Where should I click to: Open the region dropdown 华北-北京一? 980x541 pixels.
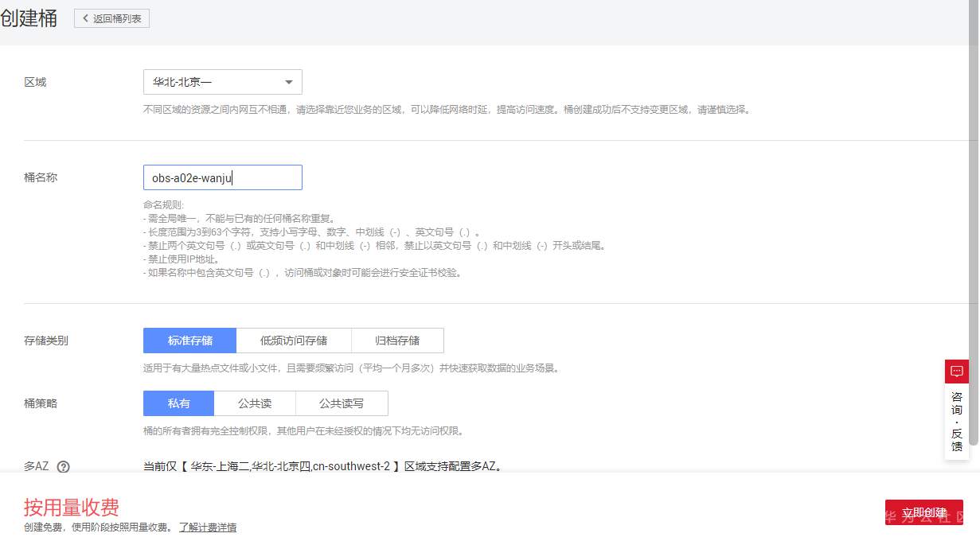click(223, 82)
